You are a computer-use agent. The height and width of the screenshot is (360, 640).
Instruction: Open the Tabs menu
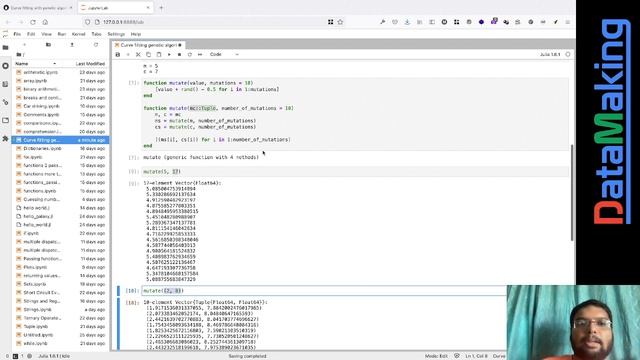tap(96, 34)
